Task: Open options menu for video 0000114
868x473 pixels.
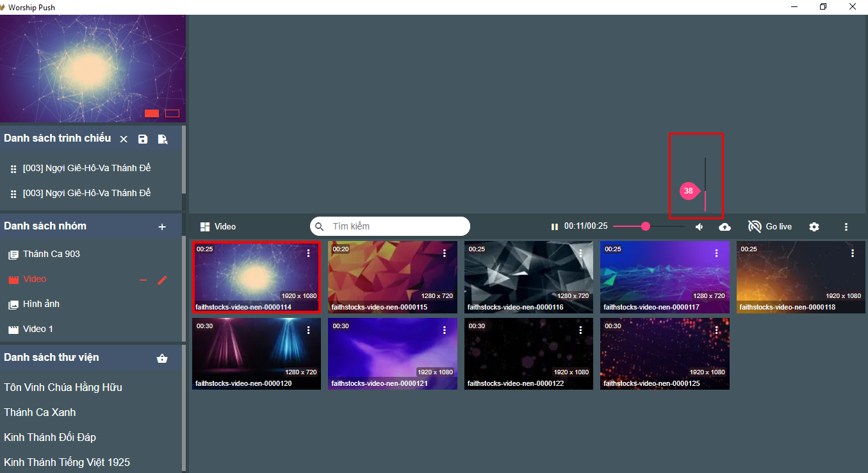Action: (309, 253)
